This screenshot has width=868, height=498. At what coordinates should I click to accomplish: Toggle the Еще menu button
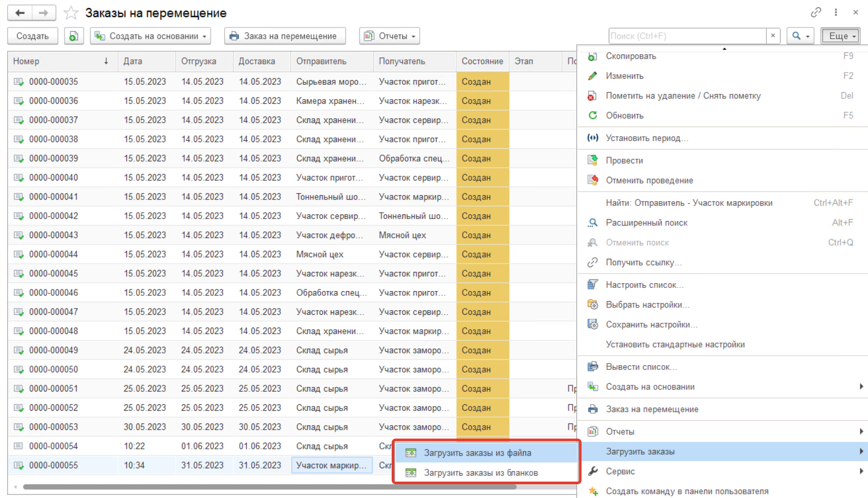(840, 36)
